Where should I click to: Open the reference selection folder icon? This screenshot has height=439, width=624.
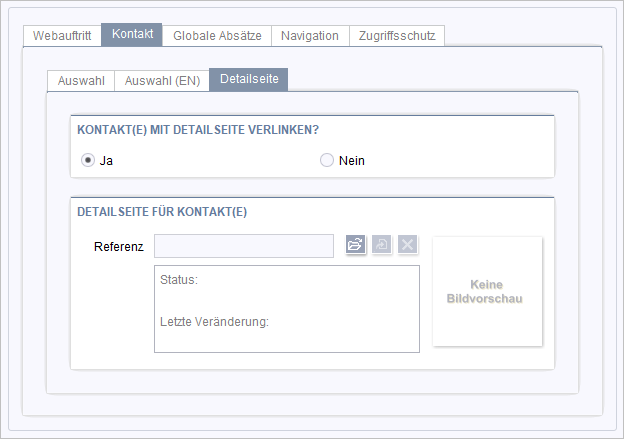tap(355, 244)
